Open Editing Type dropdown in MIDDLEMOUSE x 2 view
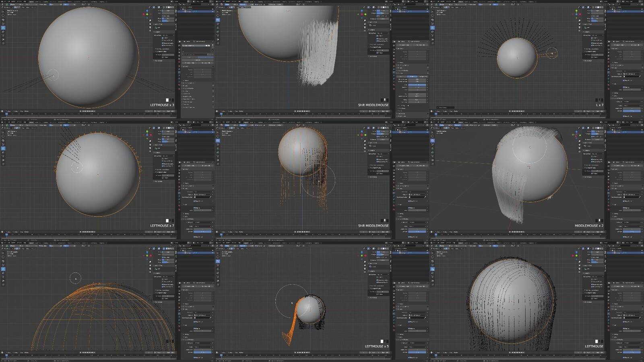Viewport: 644px width, 362px height. [x=597, y=154]
